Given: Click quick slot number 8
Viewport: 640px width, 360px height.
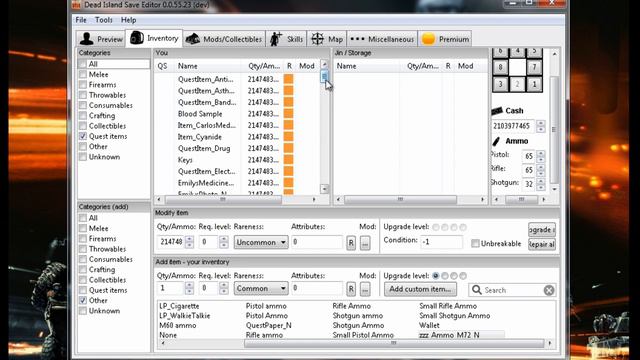Looking at the screenshot, I should 500,67.
